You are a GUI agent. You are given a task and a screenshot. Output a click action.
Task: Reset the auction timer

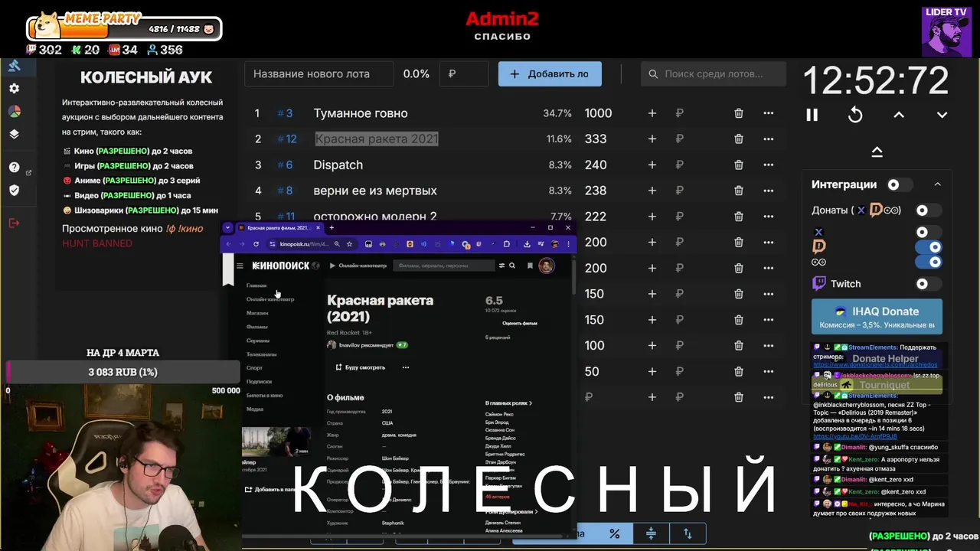855,115
